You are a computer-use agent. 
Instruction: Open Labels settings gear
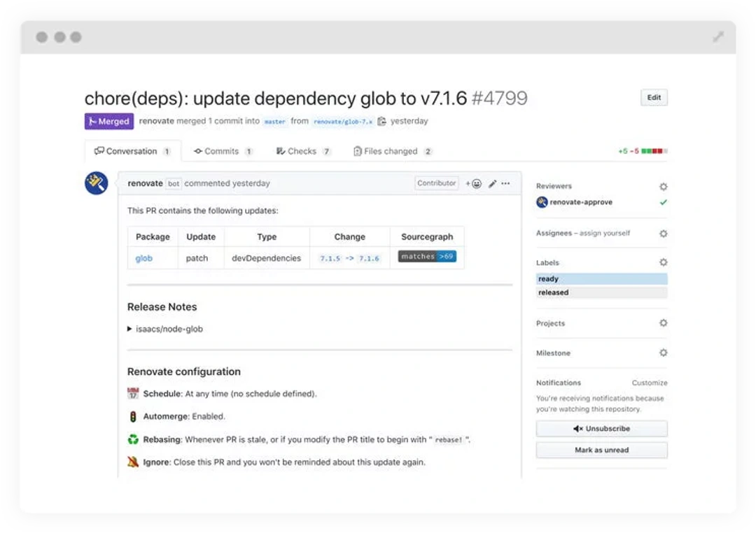pos(664,262)
